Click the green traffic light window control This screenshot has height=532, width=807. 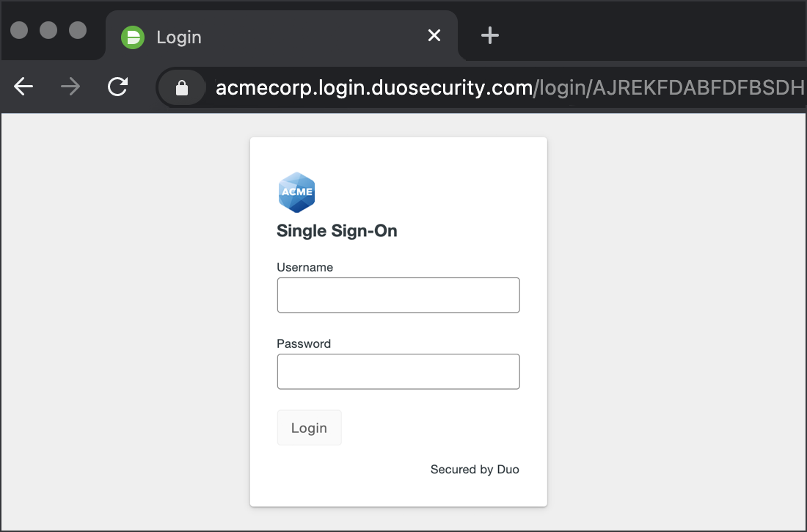(x=77, y=30)
